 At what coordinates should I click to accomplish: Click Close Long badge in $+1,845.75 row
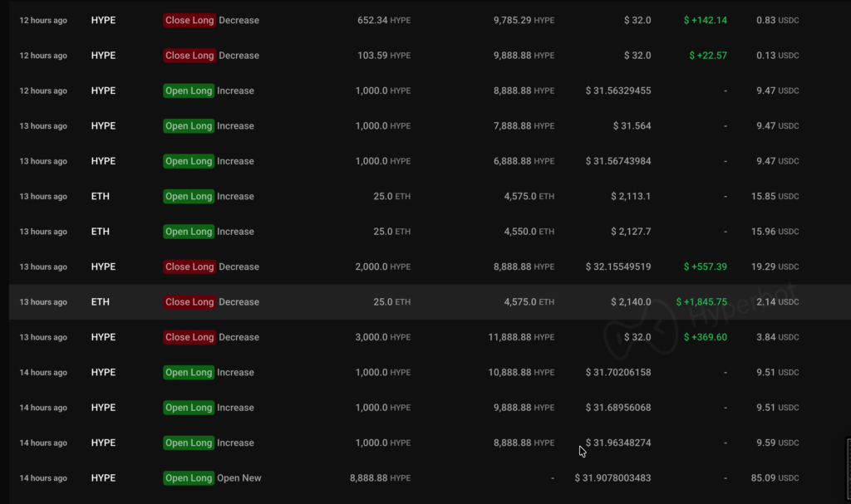coord(189,302)
